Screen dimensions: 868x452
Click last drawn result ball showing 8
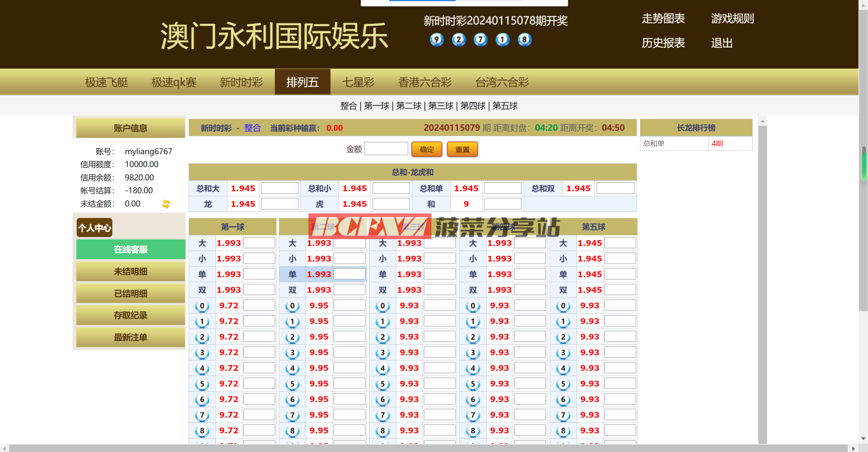pyautogui.click(x=524, y=40)
